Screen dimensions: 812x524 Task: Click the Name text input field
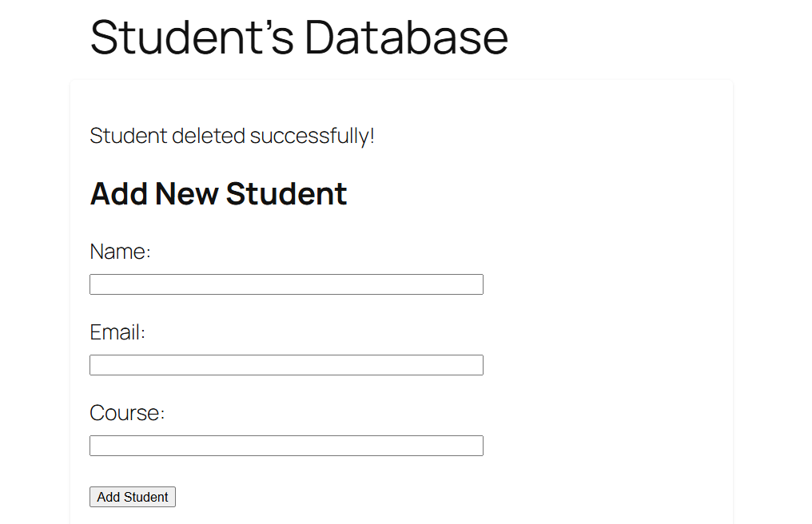pyautogui.click(x=286, y=284)
